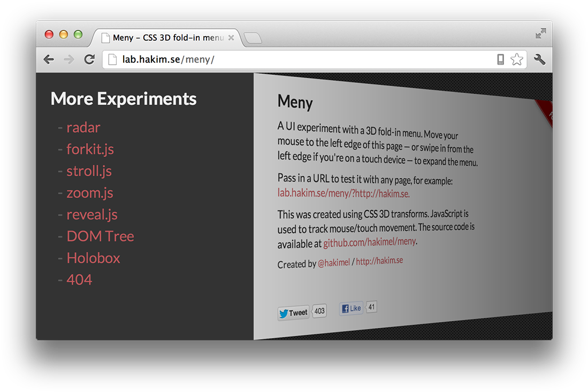Click the red fork ribbon in the corner
The height and width of the screenshot is (392, 588).
(x=548, y=114)
